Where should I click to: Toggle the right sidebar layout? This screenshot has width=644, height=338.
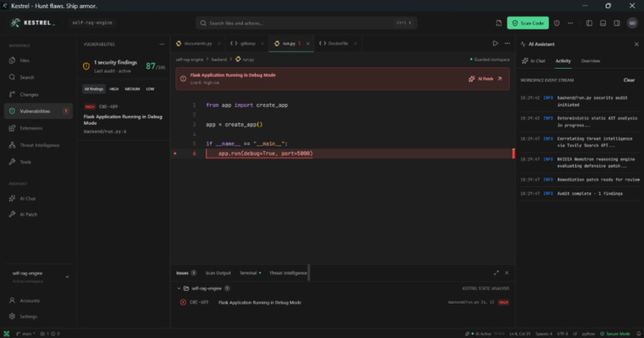(x=617, y=23)
